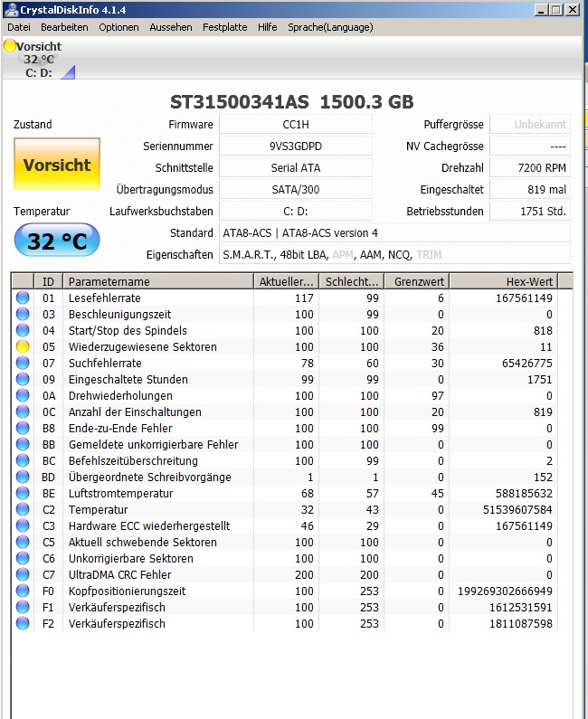Click the Hex-Wert column header
Screen dimensions: 588x719
pyautogui.click(x=504, y=281)
